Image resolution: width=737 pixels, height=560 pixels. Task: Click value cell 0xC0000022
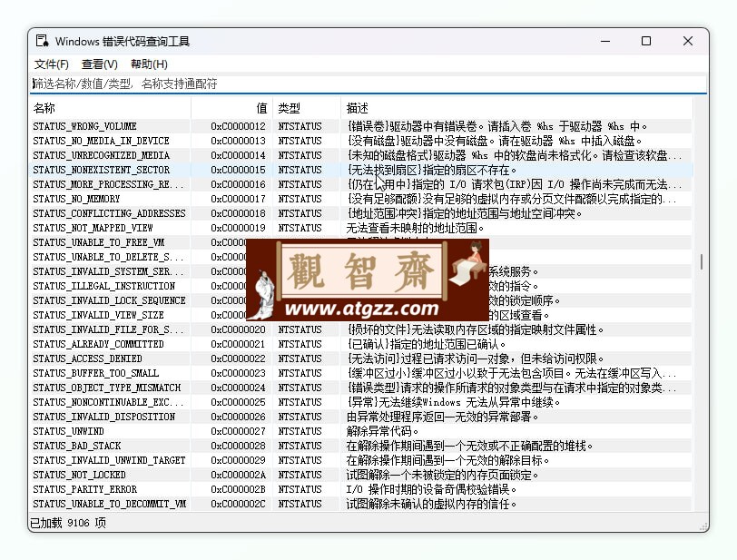tap(238, 359)
